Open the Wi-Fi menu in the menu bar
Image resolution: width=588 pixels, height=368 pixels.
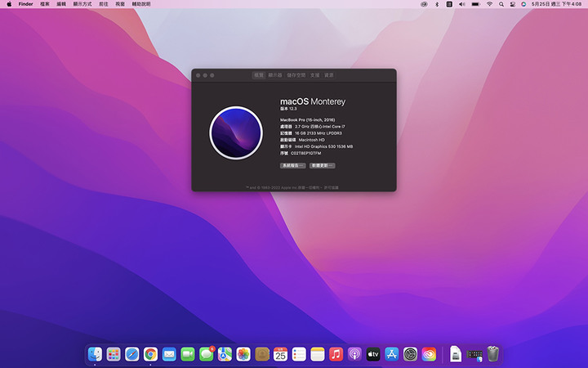coord(489,4)
